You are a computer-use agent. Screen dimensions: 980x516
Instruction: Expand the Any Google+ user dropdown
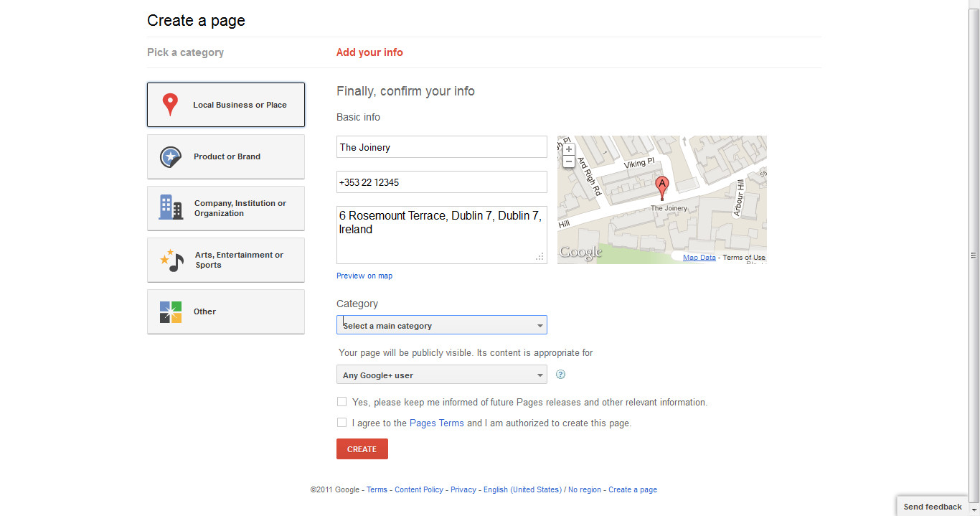tap(441, 375)
